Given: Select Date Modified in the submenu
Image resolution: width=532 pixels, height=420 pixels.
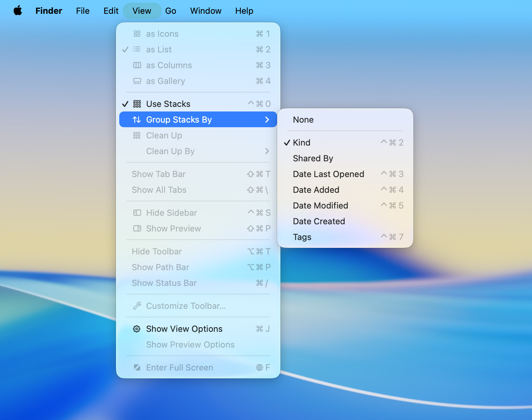Looking at the screenshot, I should pos(320,206).
